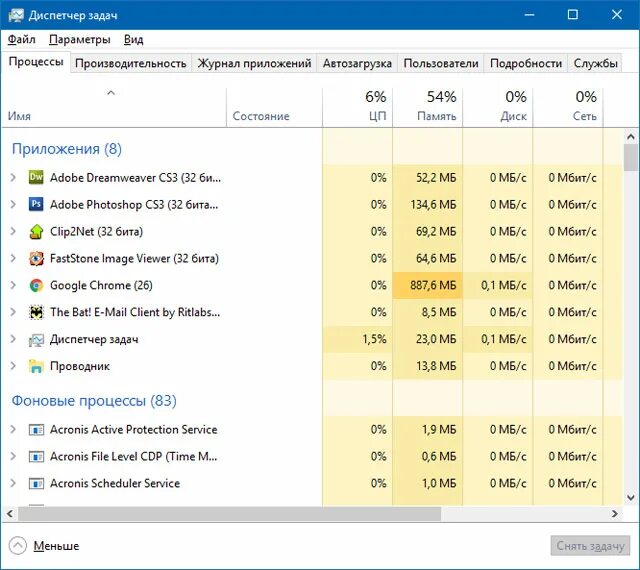640x570 pixels.
Task: Expand the Google Chrome process group
Action: pos(13,286)
